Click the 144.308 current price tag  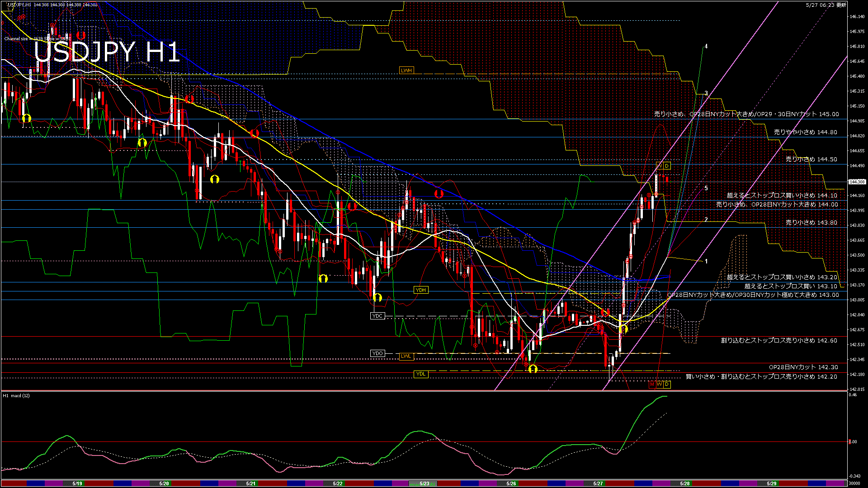coord(857,182)
